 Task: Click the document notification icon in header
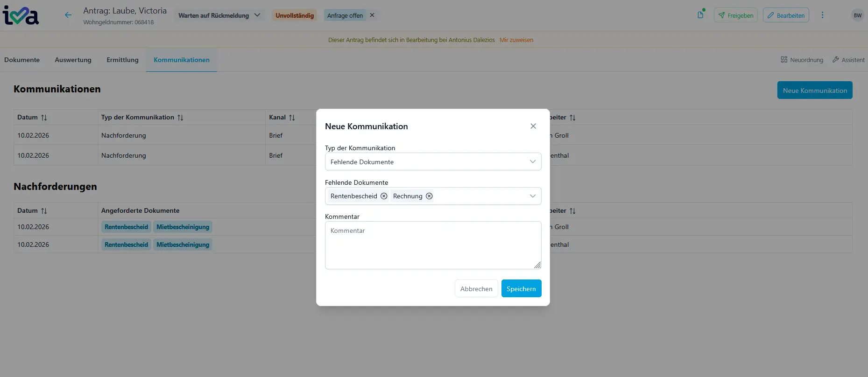click(700, 15)
